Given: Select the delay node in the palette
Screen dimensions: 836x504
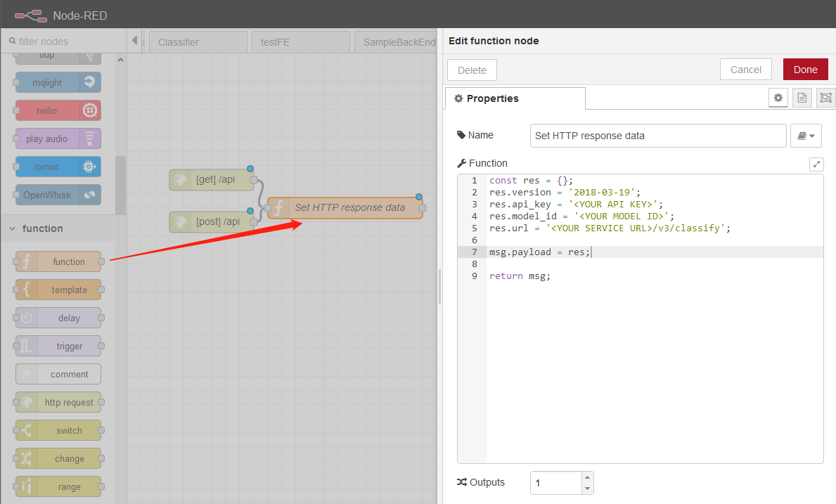Looking at the screenshot, I should coord(58,318).
